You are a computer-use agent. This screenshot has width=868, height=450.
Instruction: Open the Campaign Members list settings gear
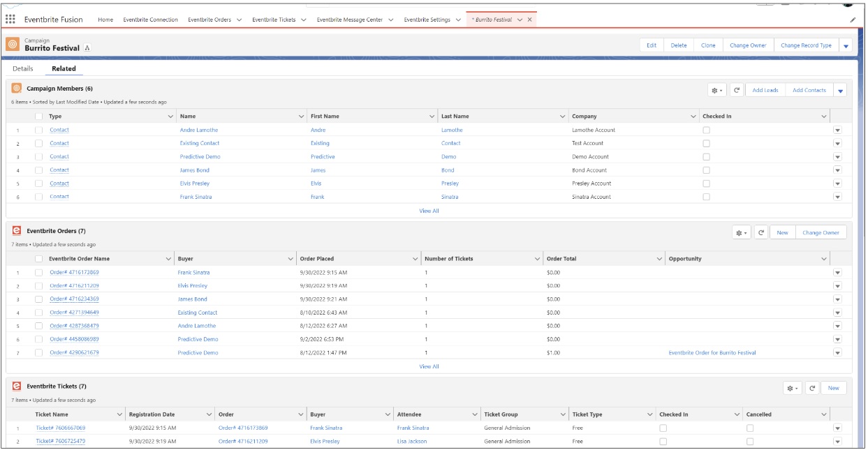(x=717, y=90)
